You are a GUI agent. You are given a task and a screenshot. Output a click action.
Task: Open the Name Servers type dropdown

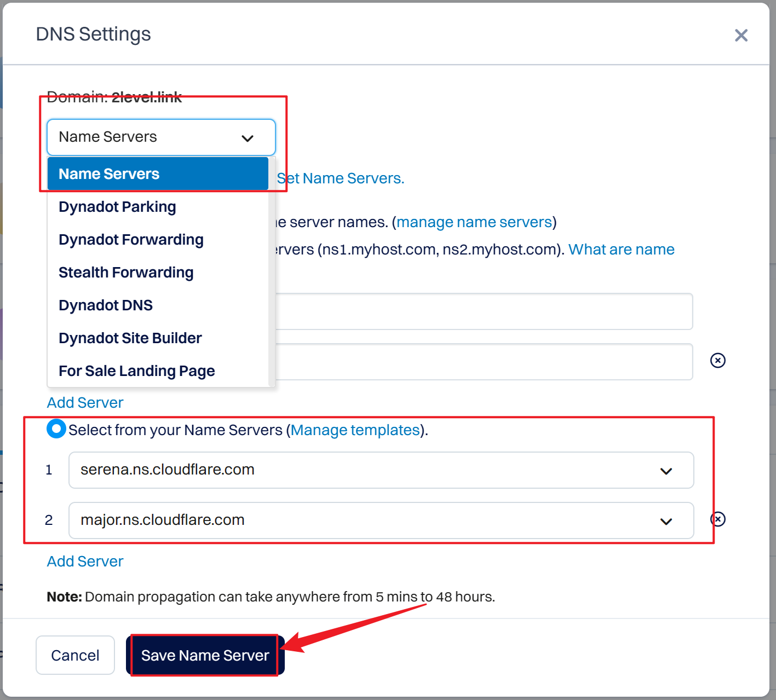point(161,137)
